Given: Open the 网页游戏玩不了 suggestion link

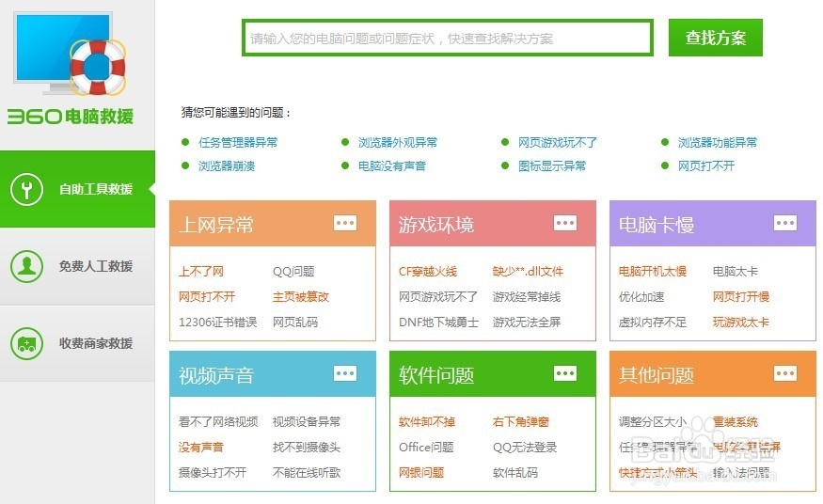Looking at the screenshot, I should tap(558, 143).
